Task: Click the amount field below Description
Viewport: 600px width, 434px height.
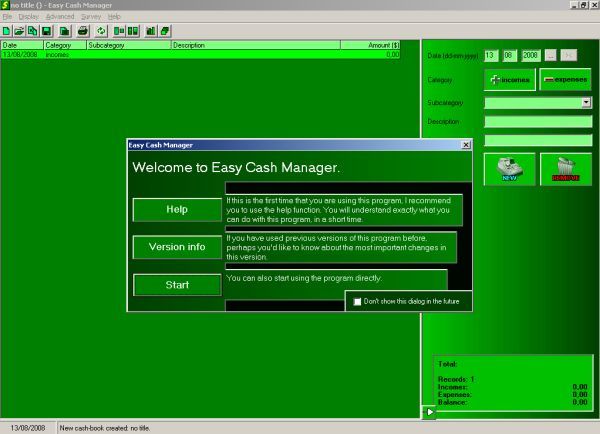Action: 538,140
